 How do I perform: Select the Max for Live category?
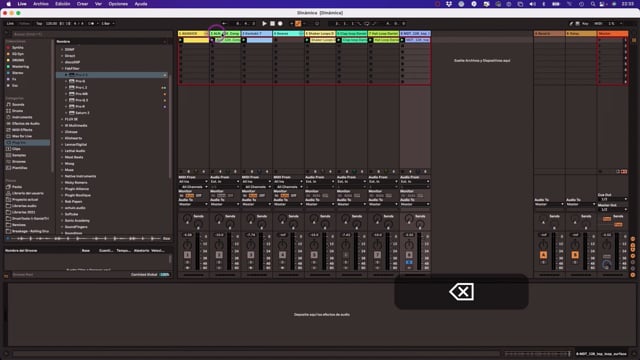point(22,136)
